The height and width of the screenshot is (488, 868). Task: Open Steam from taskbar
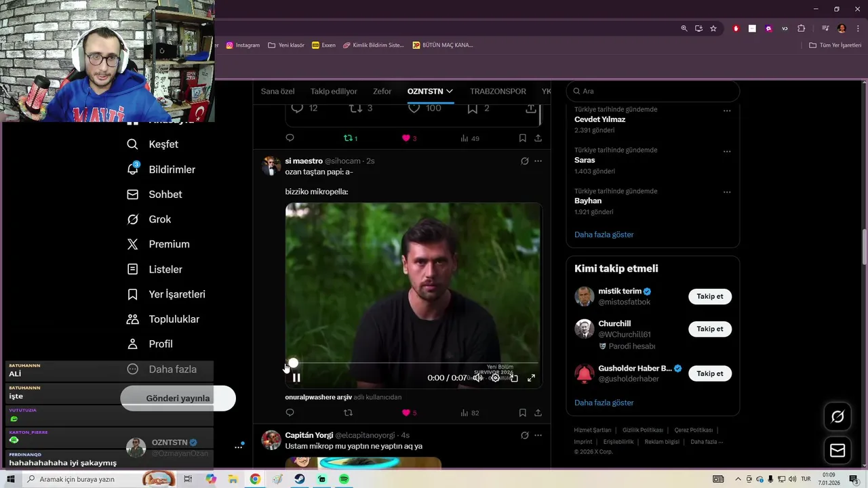[x=299, y=479]
